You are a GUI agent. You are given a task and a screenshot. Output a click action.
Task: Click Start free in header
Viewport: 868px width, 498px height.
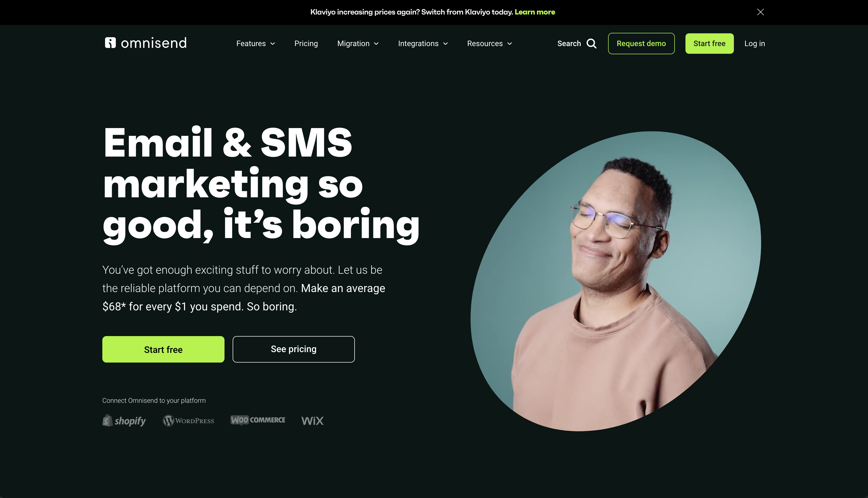(x=709, y=44)
